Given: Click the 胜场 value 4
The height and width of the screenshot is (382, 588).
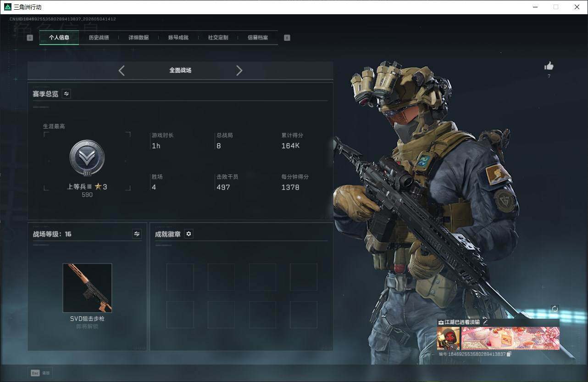Looking at the screenshot, I should tap(154, 187).
